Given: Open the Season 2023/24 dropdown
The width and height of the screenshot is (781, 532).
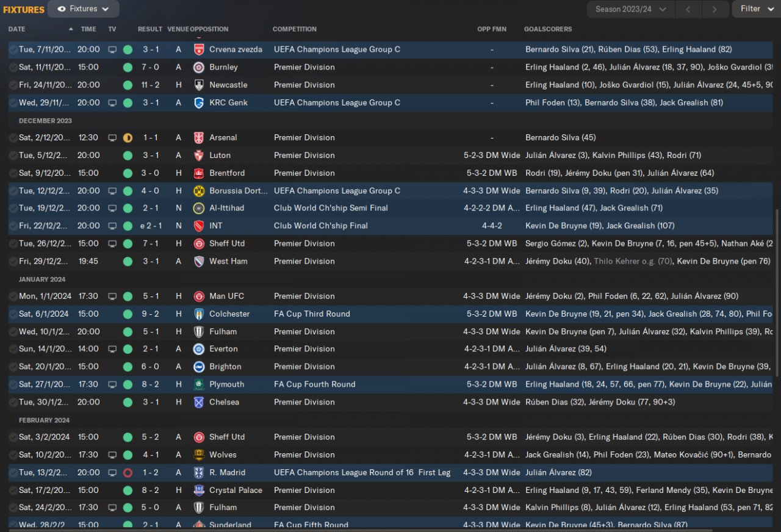Looking at the screenshot, I should click(631, 9).
